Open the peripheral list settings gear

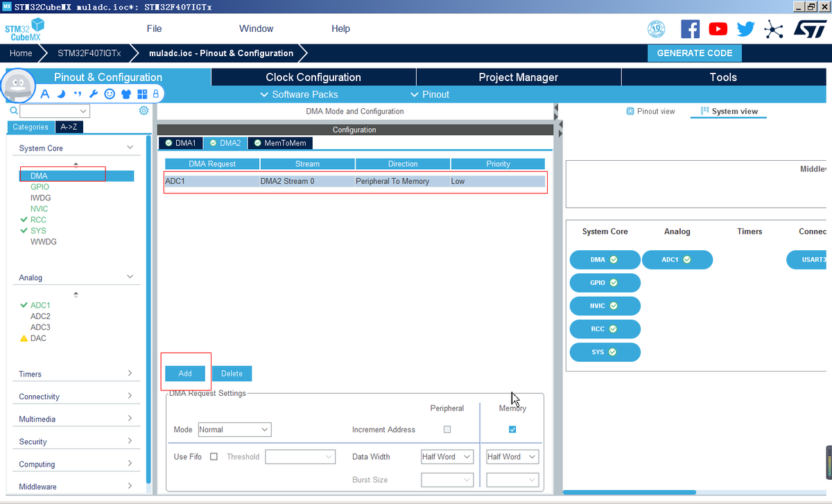coord(144,111)
